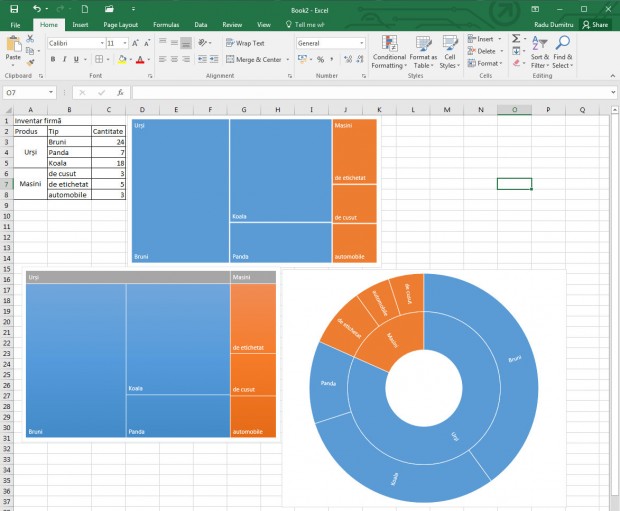Click the Save icon in the title bar
620x511 pixels.
14,8
